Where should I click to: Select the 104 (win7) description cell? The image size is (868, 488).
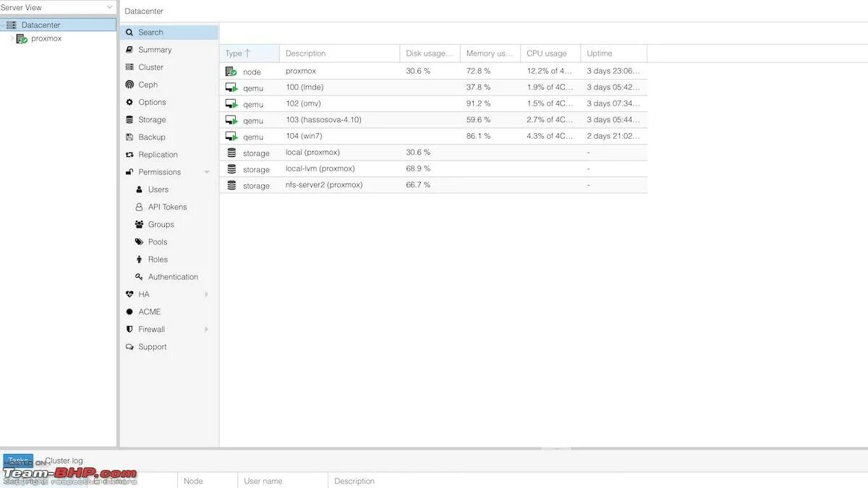click(340, 136)
